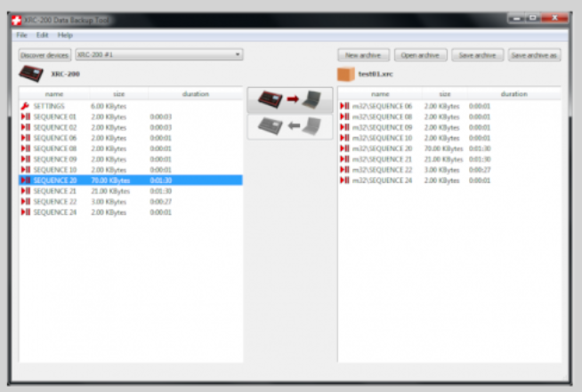Sort device list by size column header
This screenshot has height=392, width=582.
118,93
